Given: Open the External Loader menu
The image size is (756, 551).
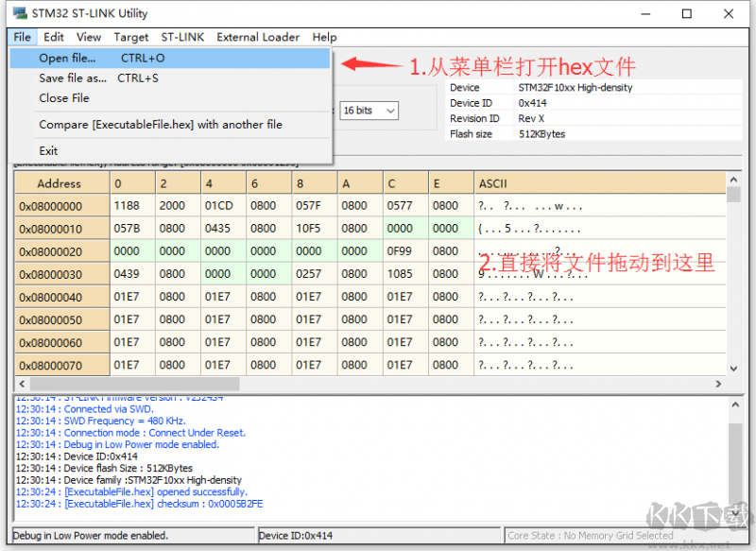Looking at the screenshot, I should tap(258, 37).
